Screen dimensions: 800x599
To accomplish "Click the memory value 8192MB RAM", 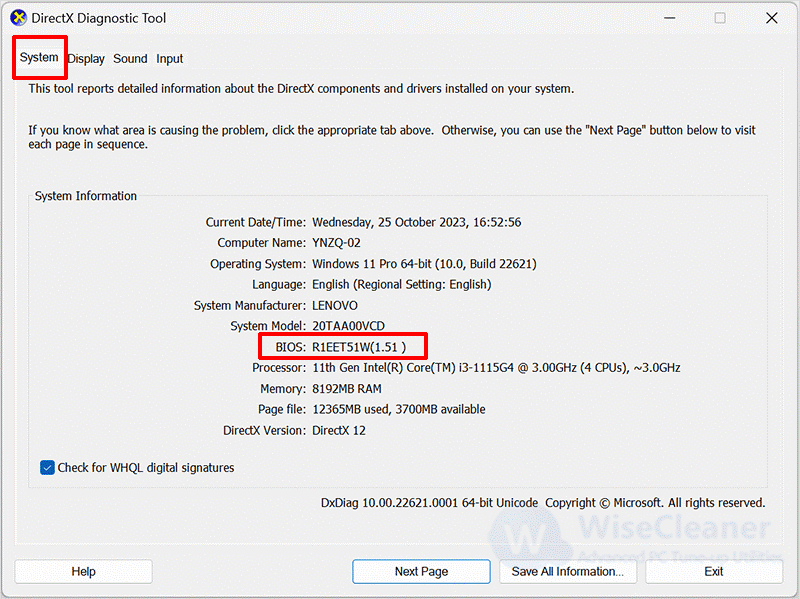I will click(347, 389).
